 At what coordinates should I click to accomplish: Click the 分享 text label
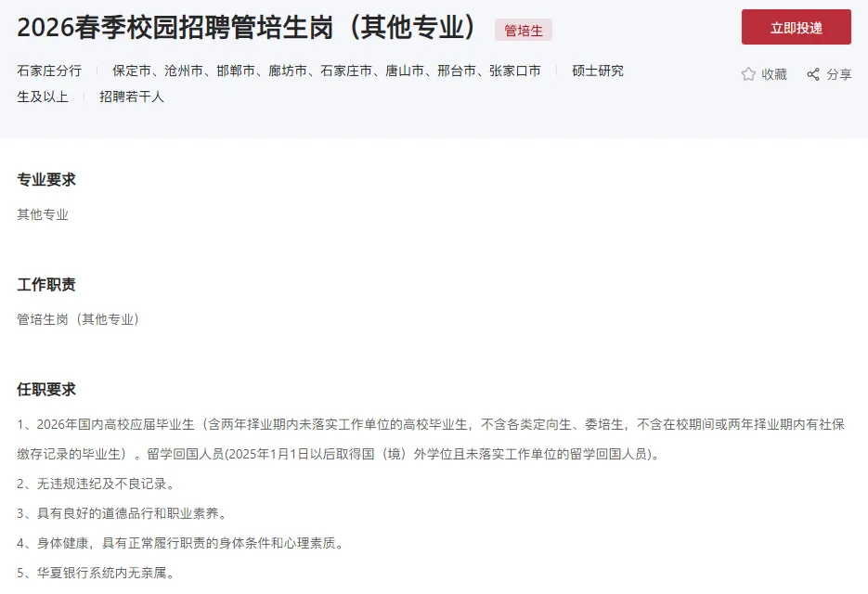click(x=838, y=74)
